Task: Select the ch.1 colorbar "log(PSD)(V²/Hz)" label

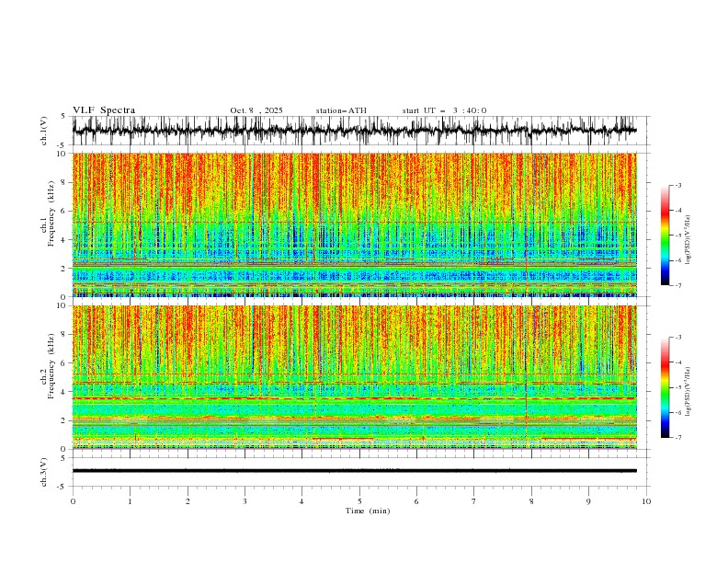Action: [x=688, y=240]
